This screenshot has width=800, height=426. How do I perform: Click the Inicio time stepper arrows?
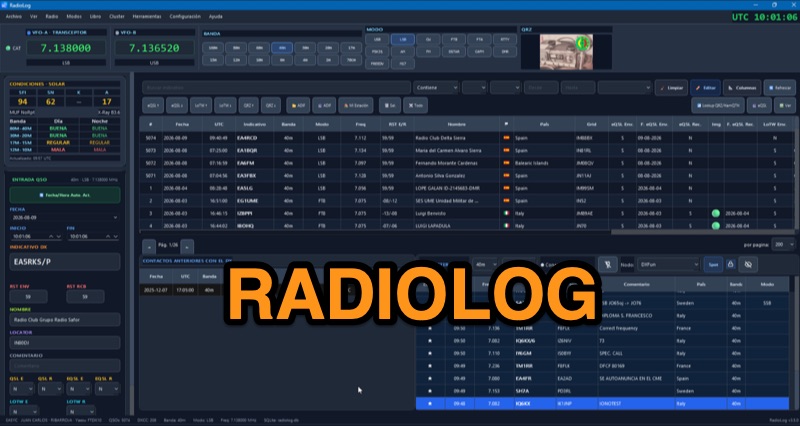55,237
